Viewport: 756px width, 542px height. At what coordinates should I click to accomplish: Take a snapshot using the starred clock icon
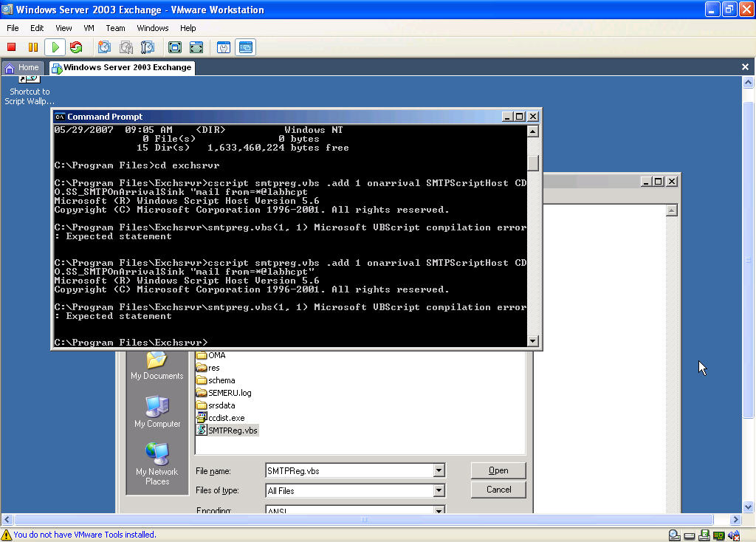(104, 47)
